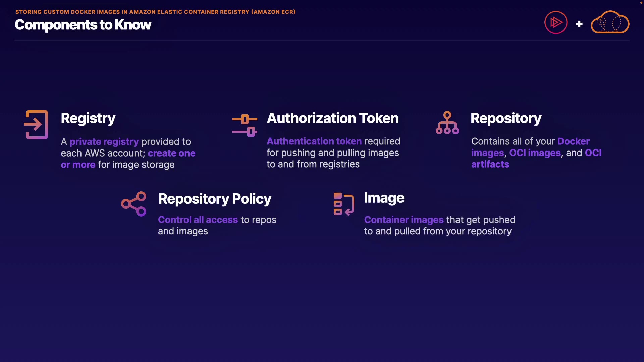The image size is (644, 362).
Task: Click the "Repository" heading on the right
Action: tap(506, 118)
